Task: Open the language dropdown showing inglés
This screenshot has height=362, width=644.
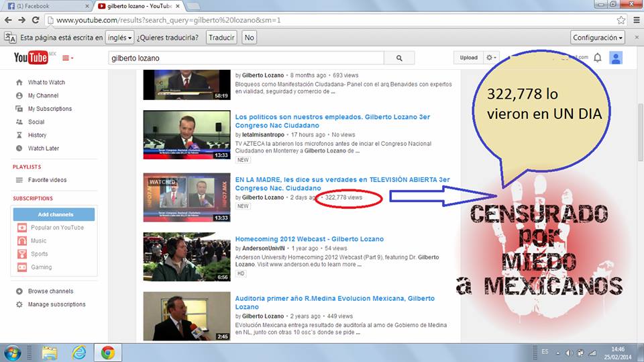Action: [x=120, y=38]
